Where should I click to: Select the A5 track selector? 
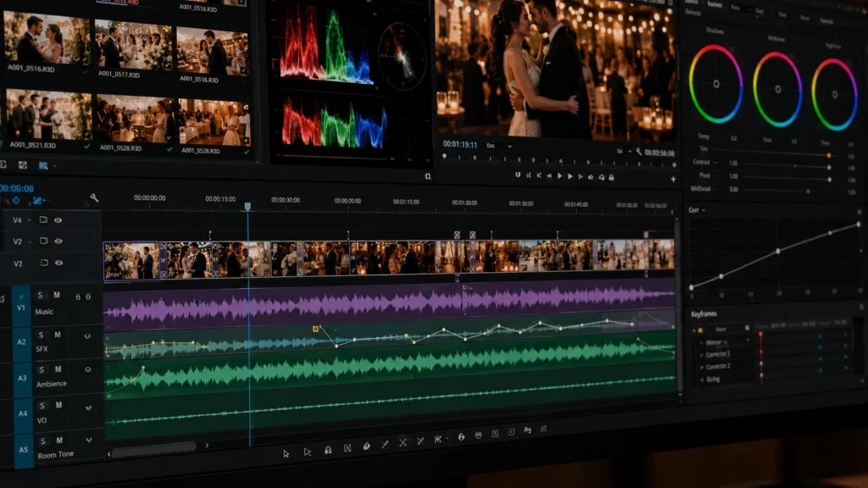click(23, 450)
